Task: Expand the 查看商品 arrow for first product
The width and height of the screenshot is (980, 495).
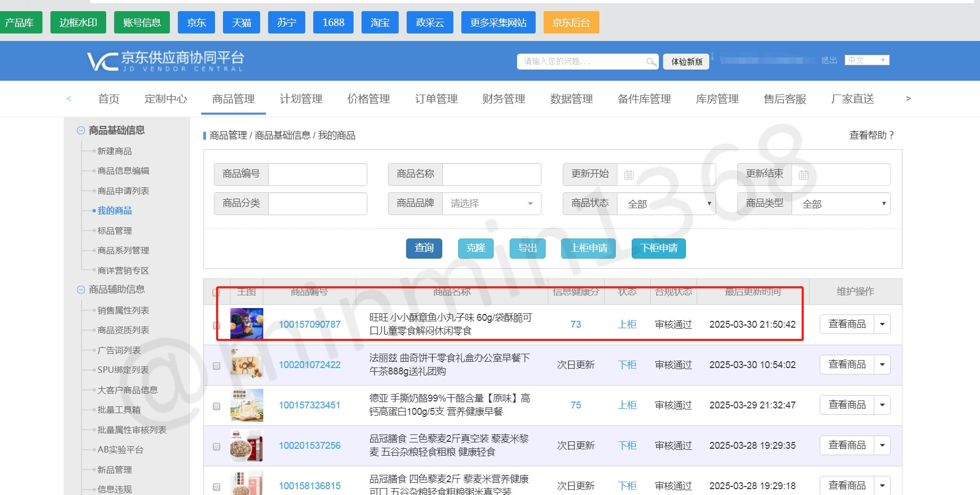Action: point(882,324)
